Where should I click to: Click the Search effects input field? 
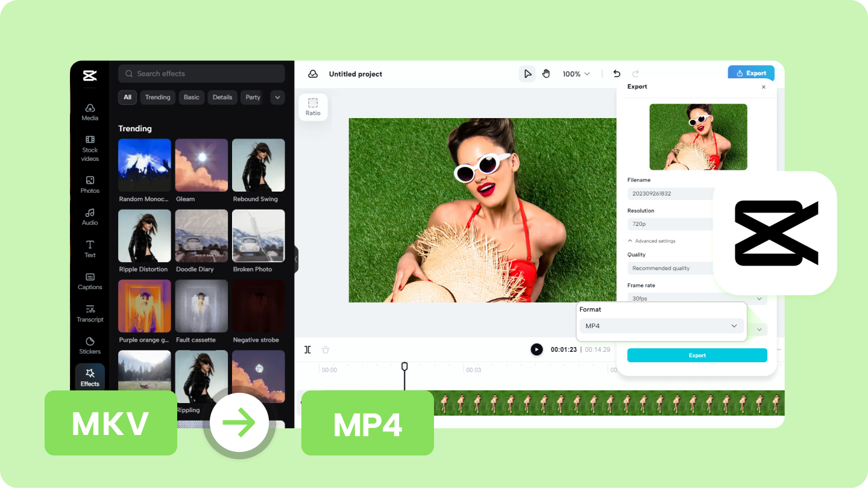click(x=201, y=73)
